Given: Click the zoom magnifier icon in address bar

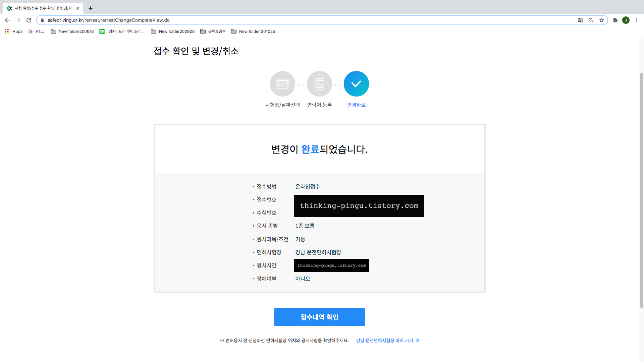Looking at the screenshot, I should [x=591, y=20].
